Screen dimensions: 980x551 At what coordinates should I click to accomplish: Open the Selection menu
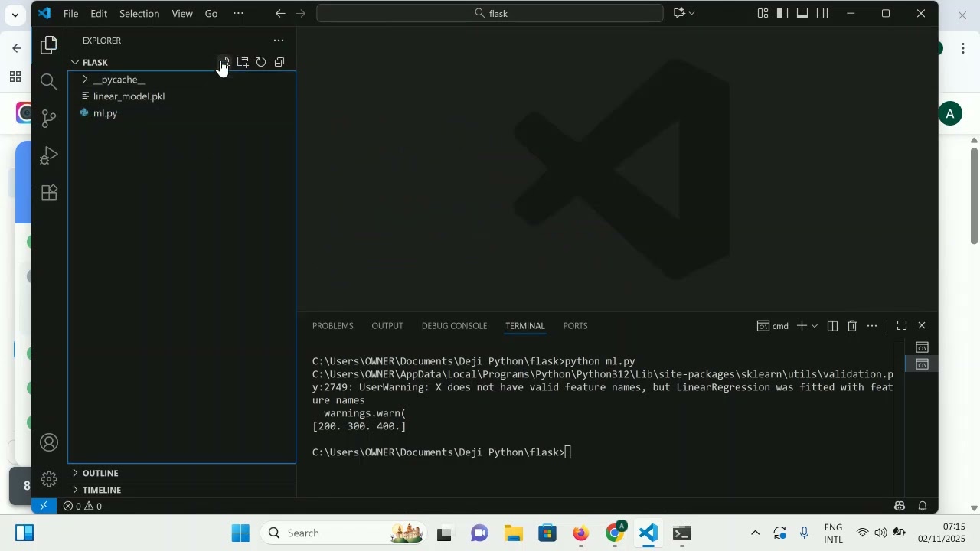[x=139, y=13]
